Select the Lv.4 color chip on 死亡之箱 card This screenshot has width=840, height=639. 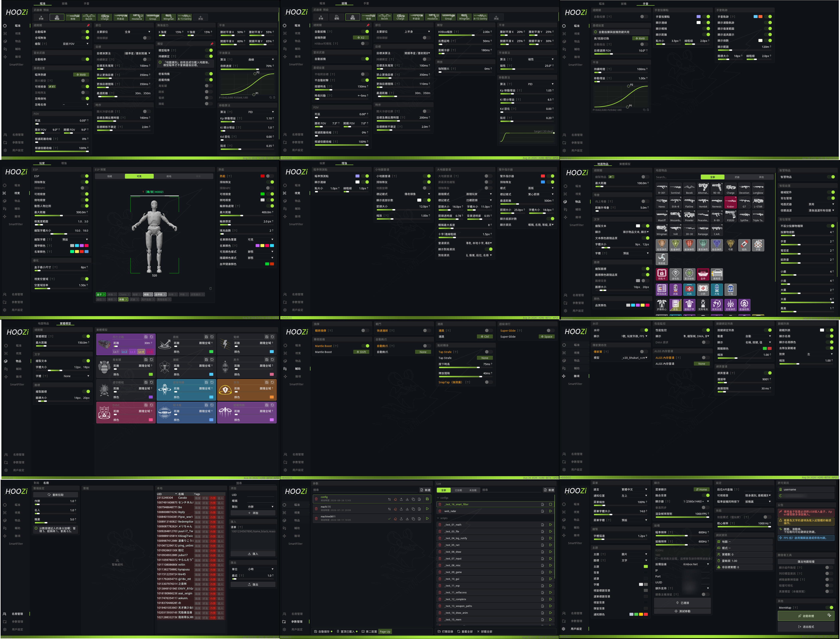pos(141,352)
